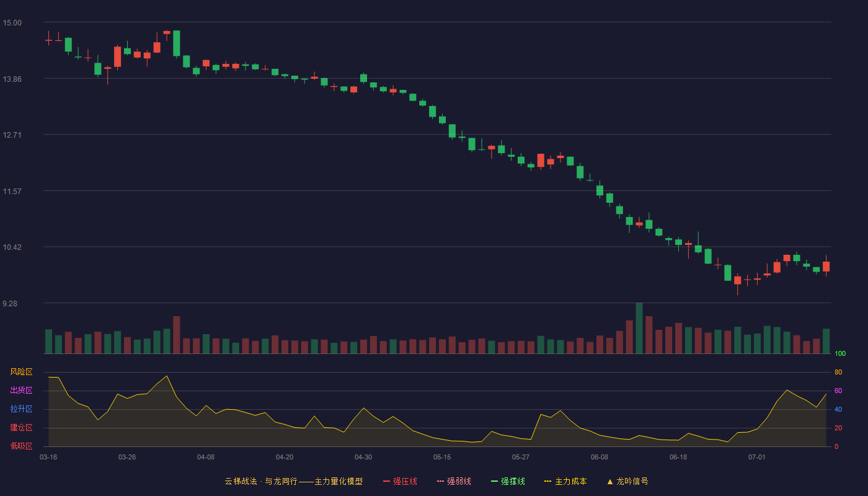
Task: Click the first candlestick at 03-16
Action: point(48,40)
